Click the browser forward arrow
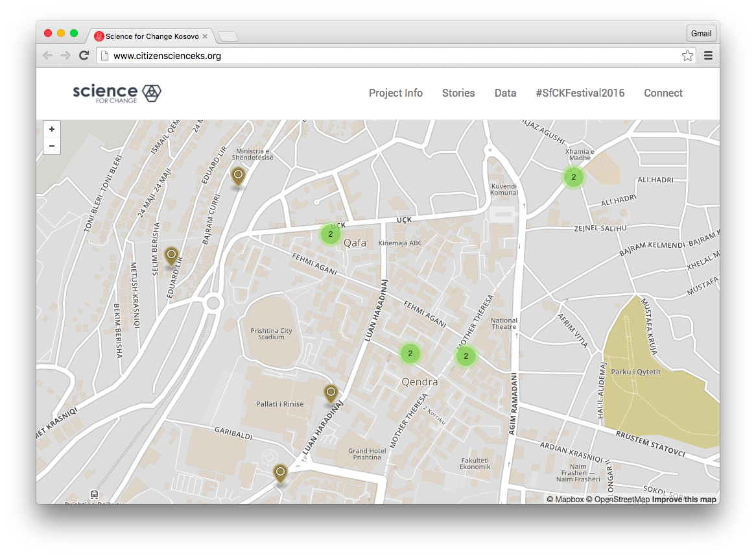The image size is (756, 556). point(65,56)
